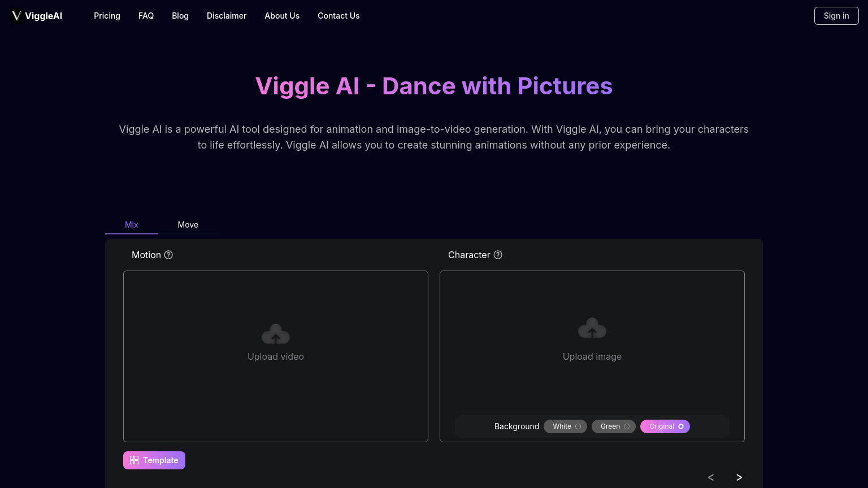The height and width of the screenshot is (488, 868).
Task: Open the motion upload area
Action: click(276, 356)
